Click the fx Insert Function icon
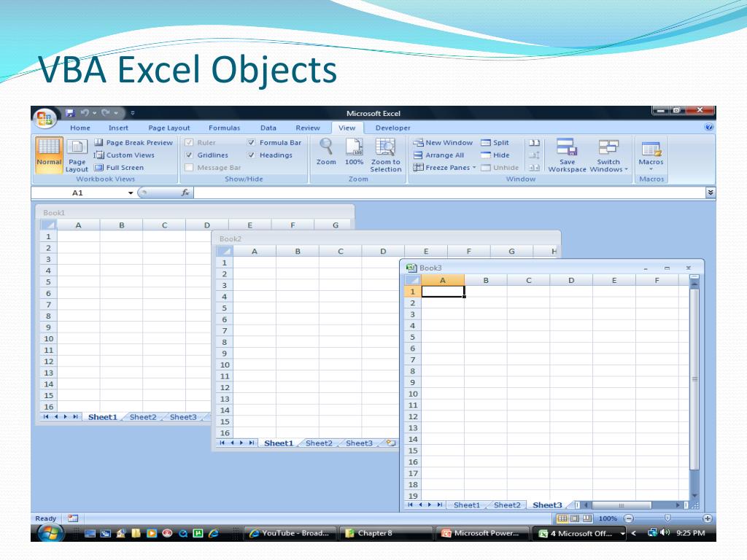Image resolution: width=747 pixels, height=560 pixels. click(185, 192)
